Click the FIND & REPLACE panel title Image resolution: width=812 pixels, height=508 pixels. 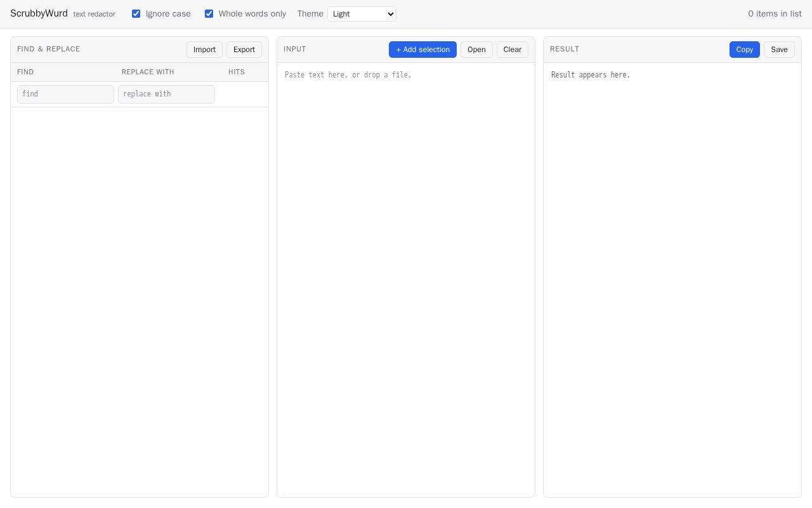(49, 49)
